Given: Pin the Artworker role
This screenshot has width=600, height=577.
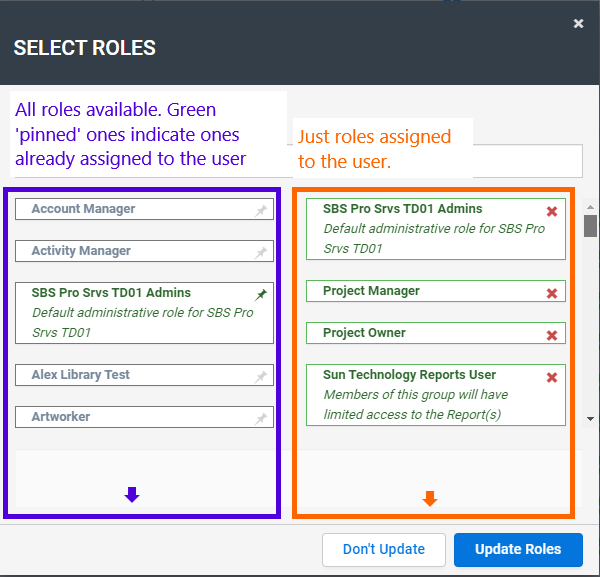Looking at the screenshot, I should [x=261, y=419].
